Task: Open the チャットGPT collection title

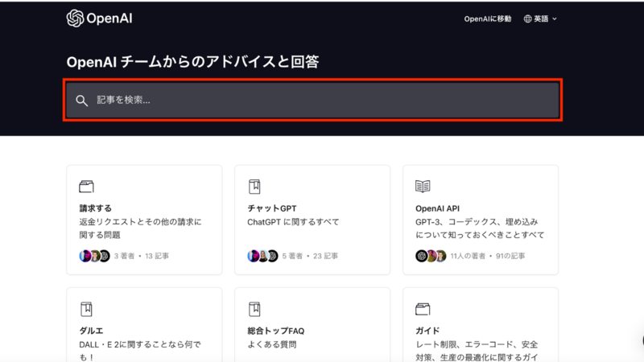Action: tap(272, 208)
